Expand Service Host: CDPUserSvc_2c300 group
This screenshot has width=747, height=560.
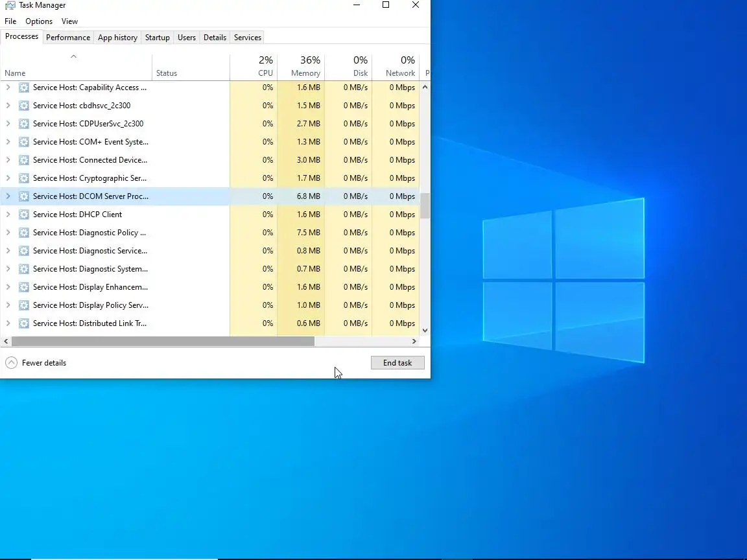click(x=8, y=124)
